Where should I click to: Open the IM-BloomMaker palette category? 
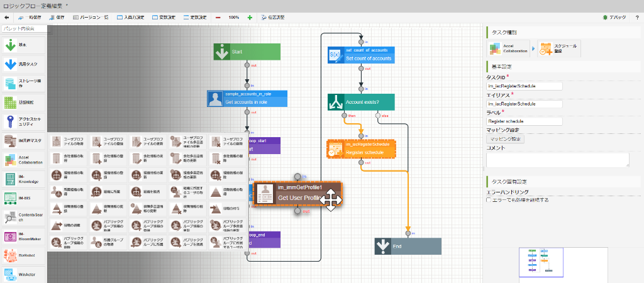pos(23,236)
